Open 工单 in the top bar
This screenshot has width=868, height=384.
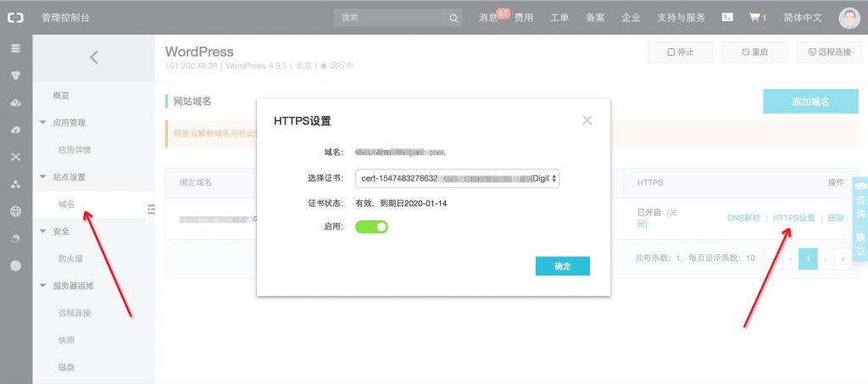[559, 18]
